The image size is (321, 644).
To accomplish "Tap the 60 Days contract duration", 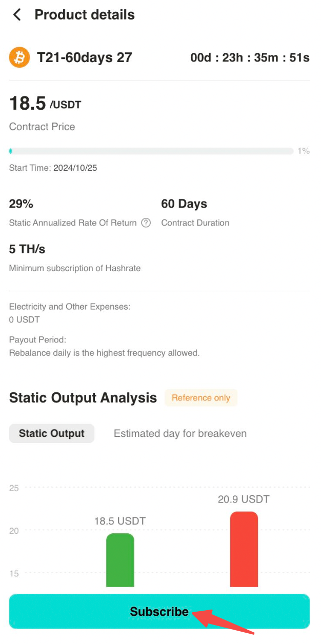I will coord(184,204).
